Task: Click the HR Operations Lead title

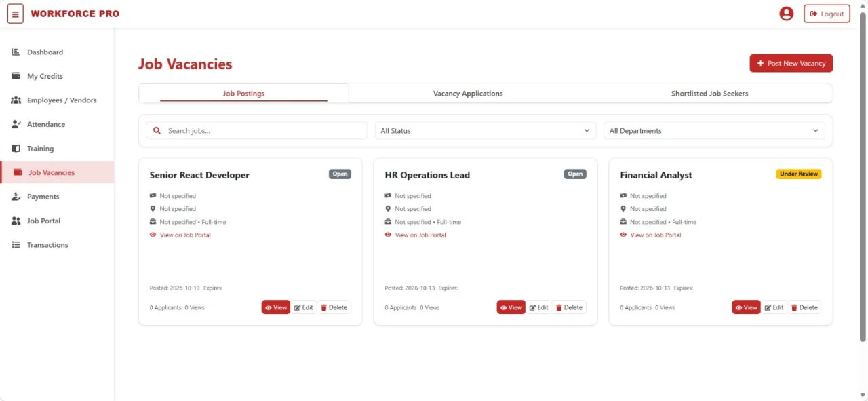Action: [x=427, y=175]
